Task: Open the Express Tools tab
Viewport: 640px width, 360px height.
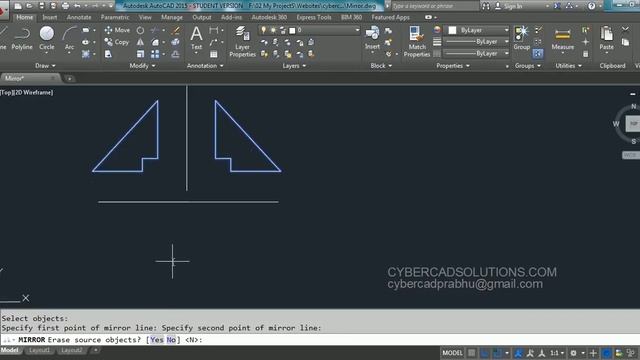Action: point(313,18)
